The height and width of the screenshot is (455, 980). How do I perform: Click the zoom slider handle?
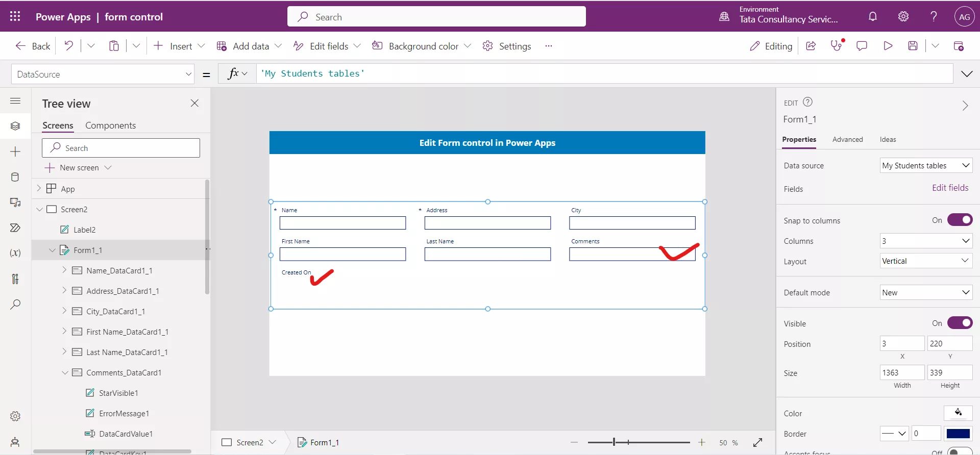(614, 442)
